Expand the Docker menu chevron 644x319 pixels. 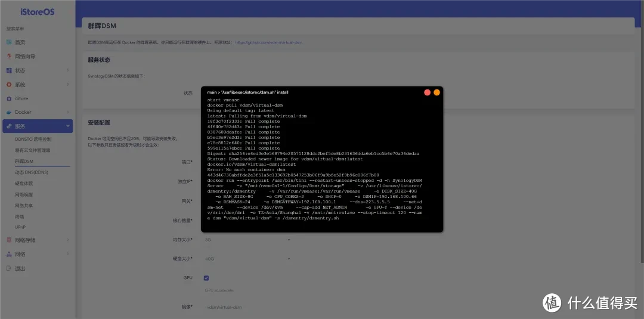tap(68, 112)
